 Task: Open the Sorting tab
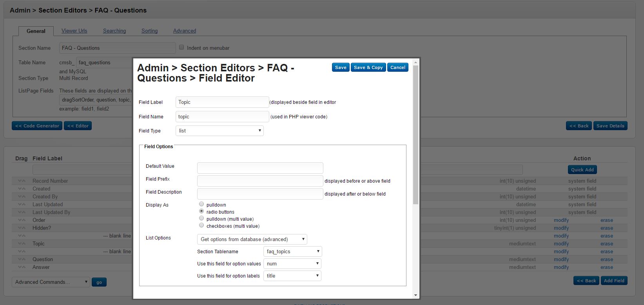point(149,31)
